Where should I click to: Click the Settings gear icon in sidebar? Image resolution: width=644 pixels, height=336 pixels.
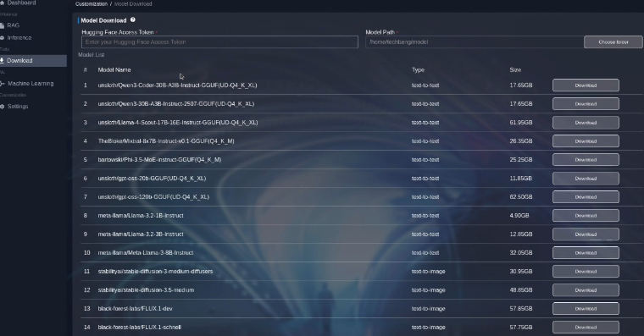(x=2, y=107)
